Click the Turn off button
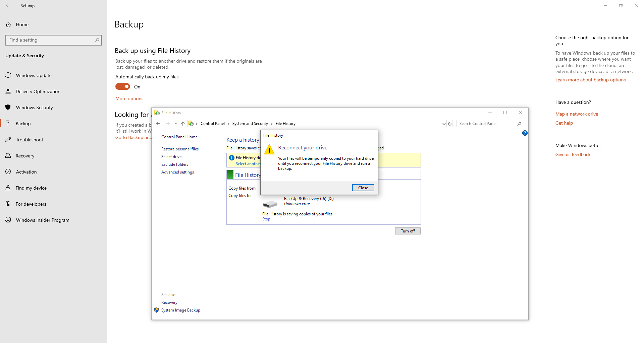The image size is (644, 343). (408, 231)
